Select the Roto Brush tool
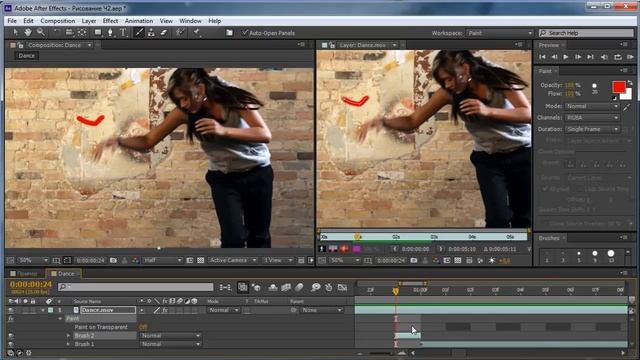This screenshot has width=640, height=360. point(180,33)
